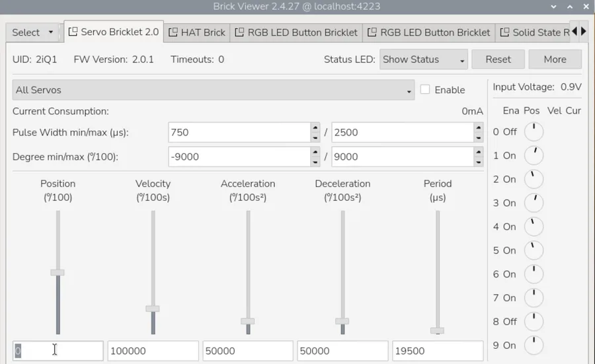Click the position dial for servo 8
This screenshot has height=364, width=595.
tap(534, 322)
